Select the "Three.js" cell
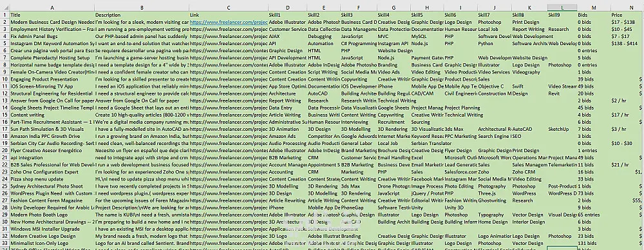Viewport: 644px width, 250px height. click(495, 193)
